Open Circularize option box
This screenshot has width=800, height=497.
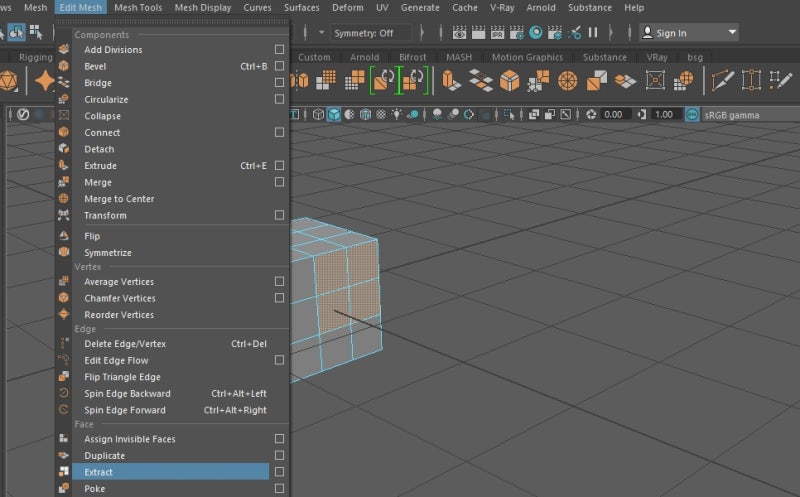[279, 99]
